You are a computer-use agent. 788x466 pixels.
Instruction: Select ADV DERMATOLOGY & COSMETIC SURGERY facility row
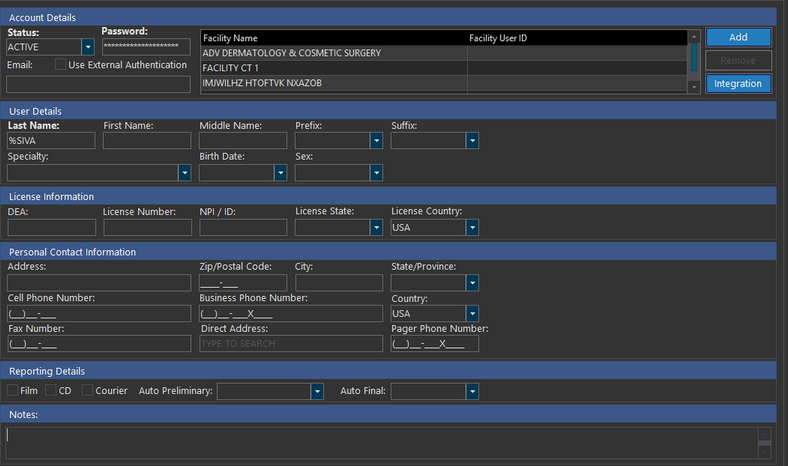333,53
